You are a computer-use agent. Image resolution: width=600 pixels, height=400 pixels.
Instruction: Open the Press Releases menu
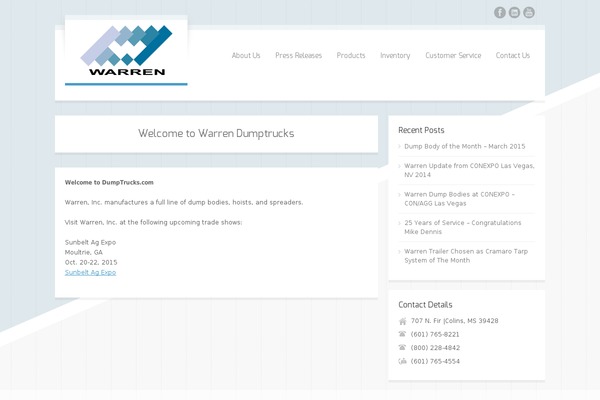point(298,56)
